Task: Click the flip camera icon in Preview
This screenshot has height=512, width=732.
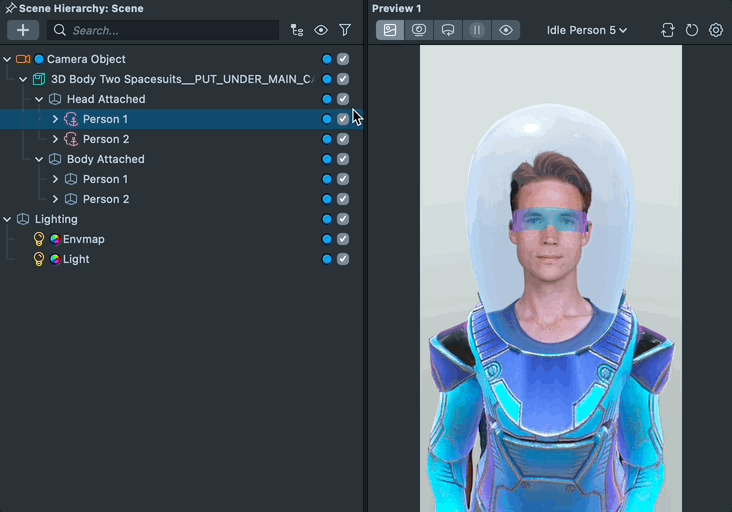Action: pyautogui.click(x=668, y=30)
